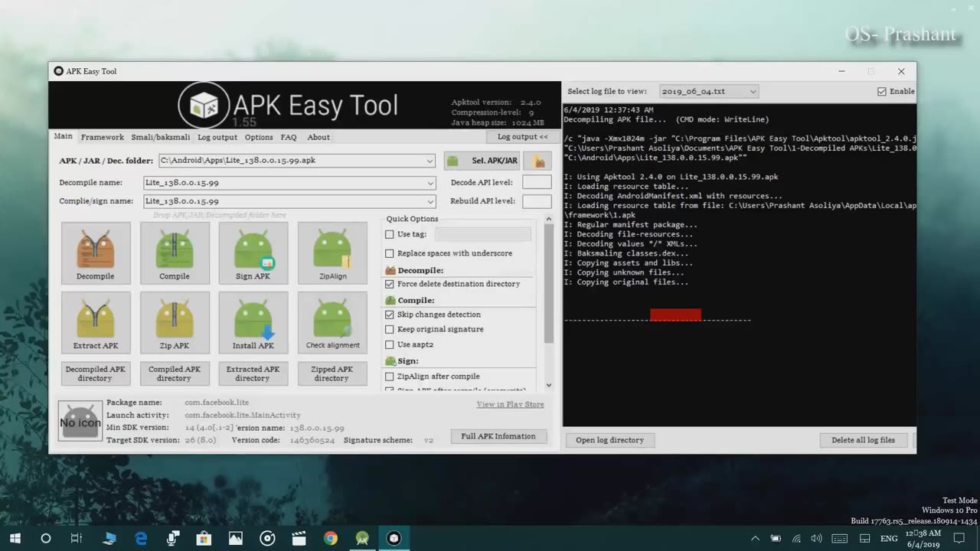Click the Decompile Android icon button

click(96, 253)
